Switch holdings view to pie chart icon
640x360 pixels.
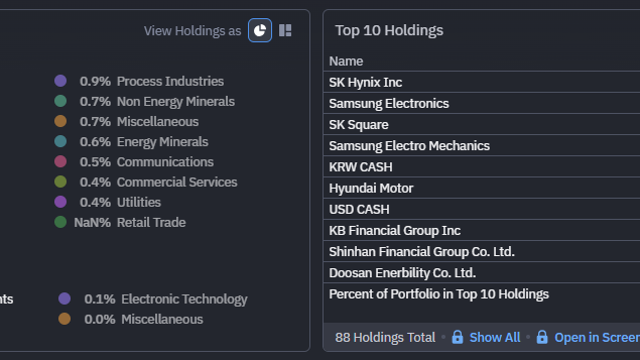point(260,30)
